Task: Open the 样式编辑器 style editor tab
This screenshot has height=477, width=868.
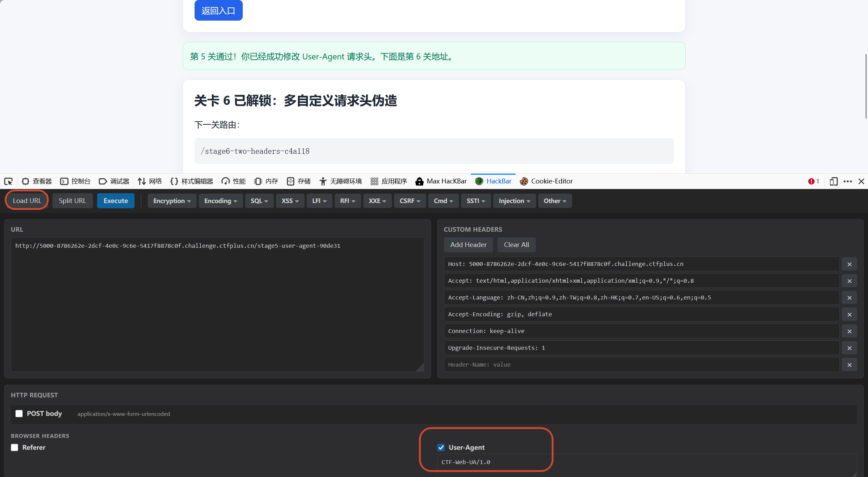Action: 192,181
